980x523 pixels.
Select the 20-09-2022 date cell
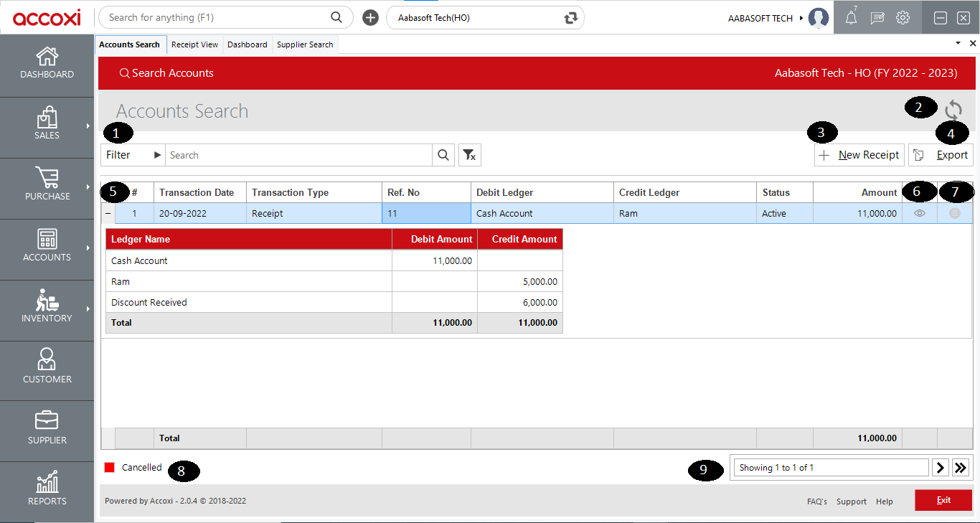200,213
